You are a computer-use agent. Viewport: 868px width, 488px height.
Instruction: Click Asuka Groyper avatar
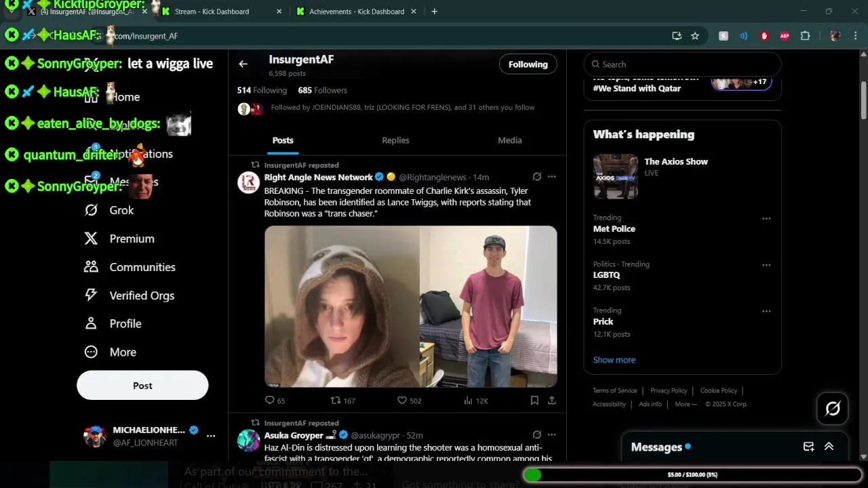(x=249, y=441)
